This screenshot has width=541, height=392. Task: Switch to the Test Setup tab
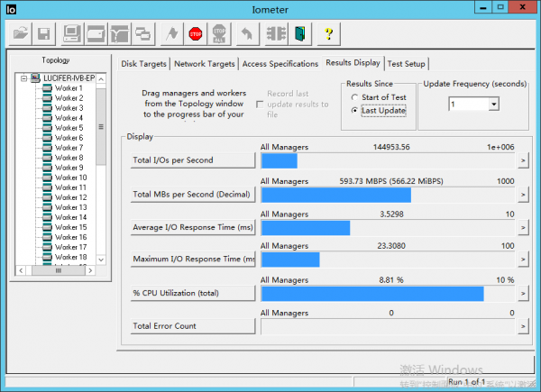point(406,64)
